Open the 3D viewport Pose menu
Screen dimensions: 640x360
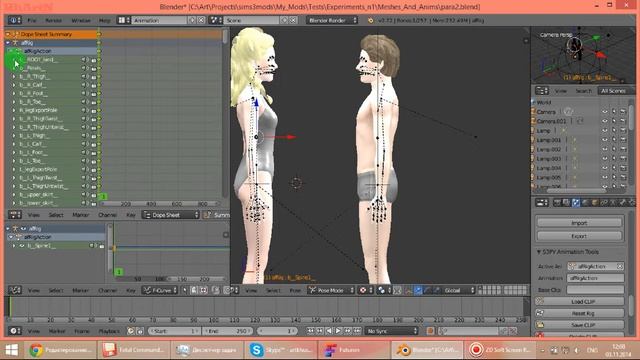(x=295, y=290)
